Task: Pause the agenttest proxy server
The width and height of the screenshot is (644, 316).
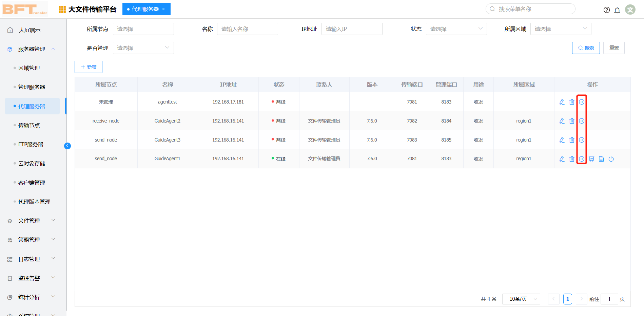Action: click(x=581, y=102)
